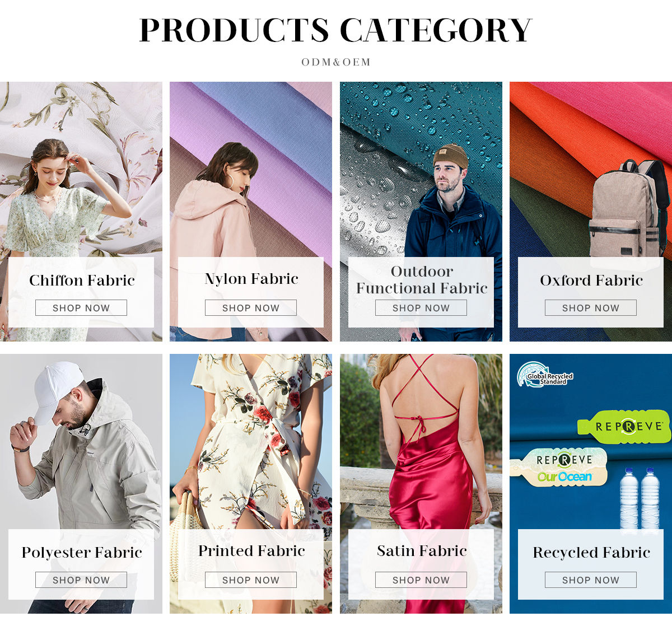Open the Outdoor Functional Fabric title
672x626 pixels.
point(422,279)
